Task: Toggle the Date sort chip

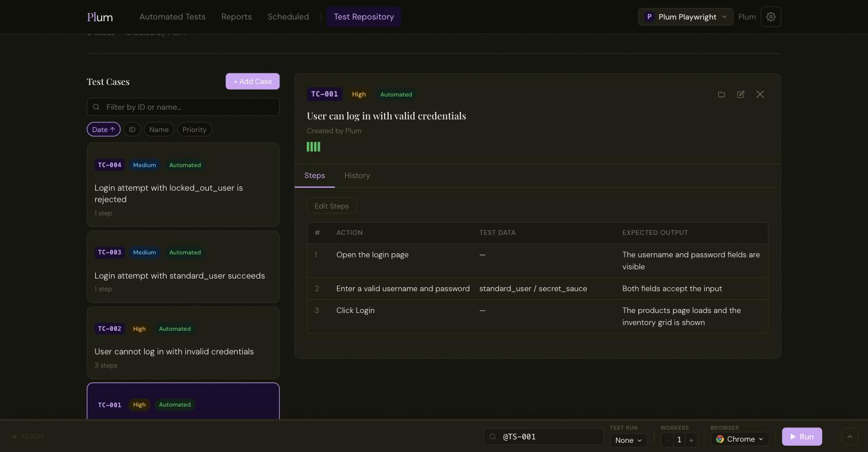Action: [x=103, y=129]
